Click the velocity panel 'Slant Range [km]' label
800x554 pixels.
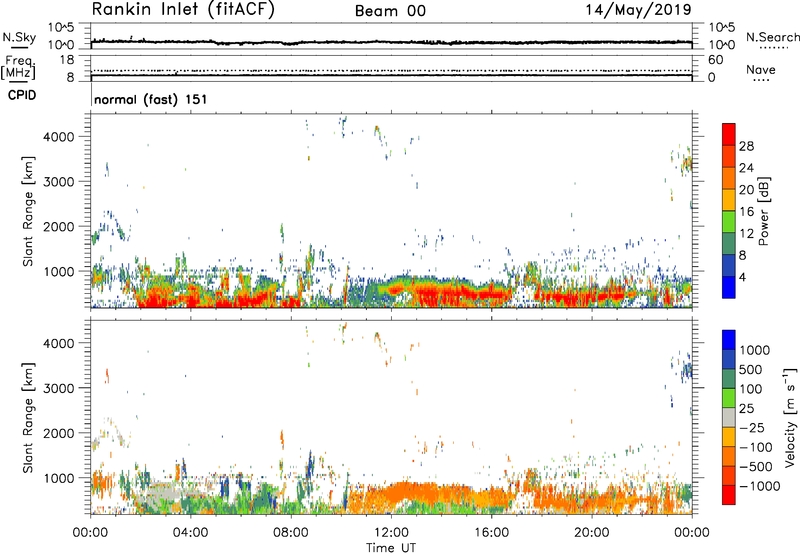28,418
